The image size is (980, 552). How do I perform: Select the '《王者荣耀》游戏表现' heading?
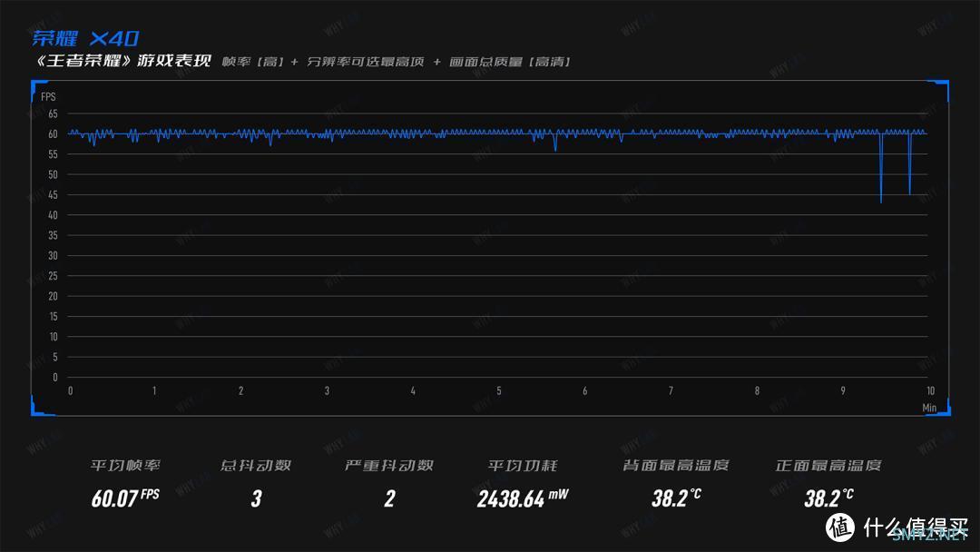pyautogui.click(x=123, y=61)
